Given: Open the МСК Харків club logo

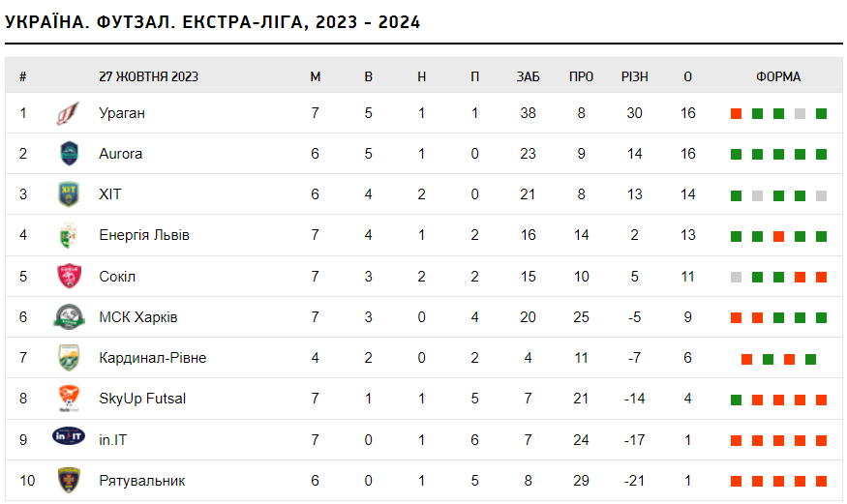Looking at the screenshot, I should tap(69, 316).
